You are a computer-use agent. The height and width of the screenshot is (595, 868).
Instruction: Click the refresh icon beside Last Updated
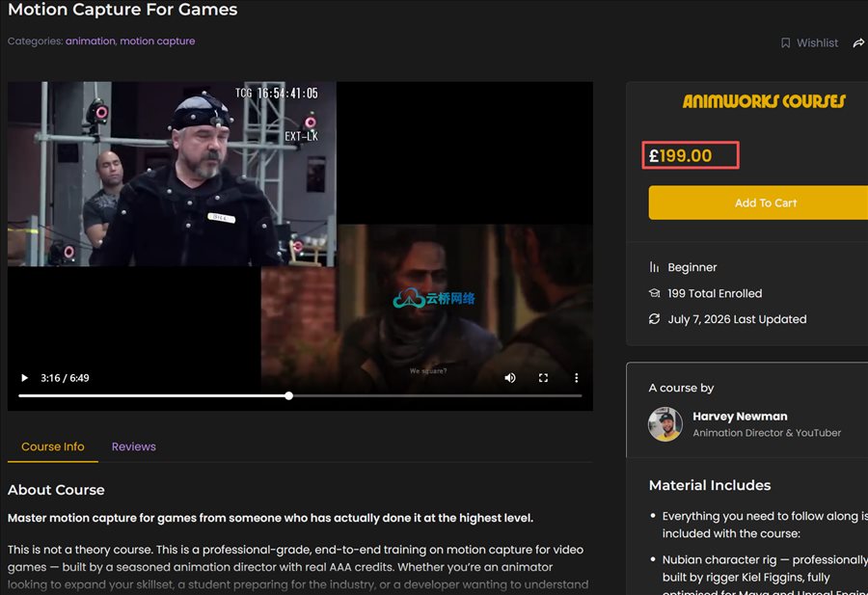tap(654, 319)
